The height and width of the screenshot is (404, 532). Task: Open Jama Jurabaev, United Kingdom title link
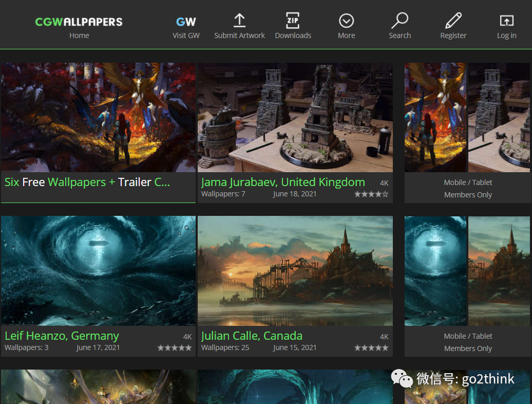283,182
